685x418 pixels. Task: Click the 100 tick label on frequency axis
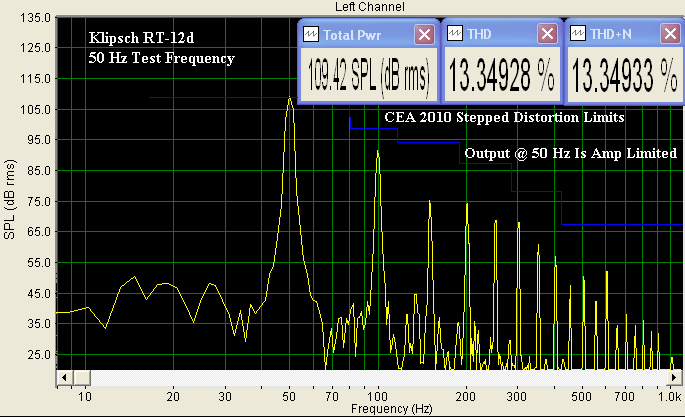click(x=377, y=397)
